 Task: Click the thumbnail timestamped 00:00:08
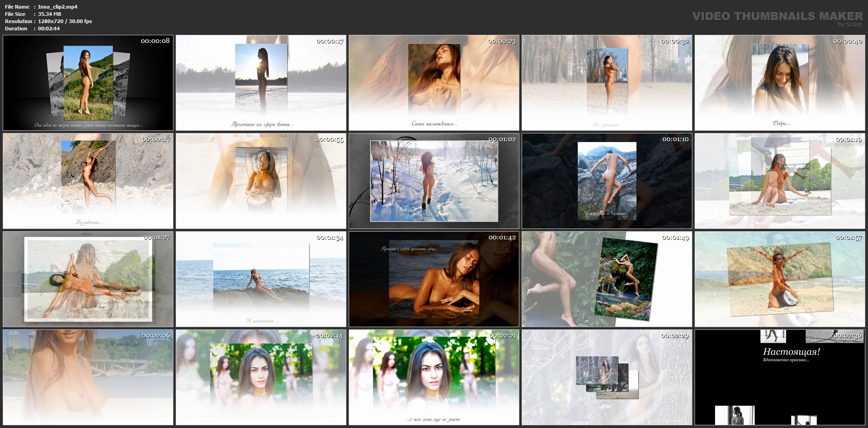click(x=88, y=83)
